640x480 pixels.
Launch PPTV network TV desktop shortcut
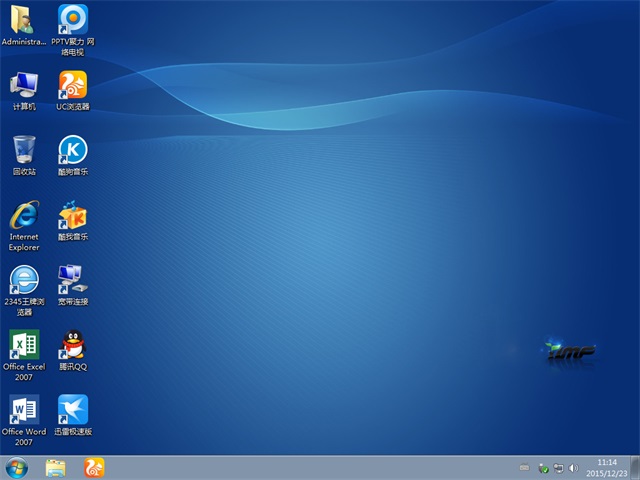tap(72, 20)
